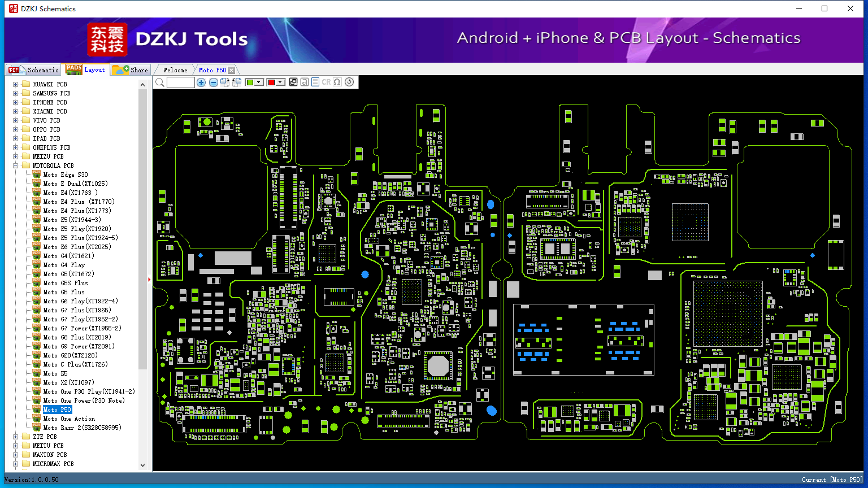Select the MEITU PCB folder label

coord(48,446)
